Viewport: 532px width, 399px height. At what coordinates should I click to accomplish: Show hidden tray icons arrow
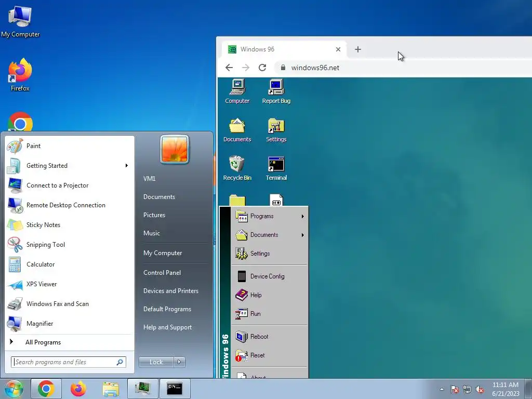pyautogui.click(x=442, y=389)
